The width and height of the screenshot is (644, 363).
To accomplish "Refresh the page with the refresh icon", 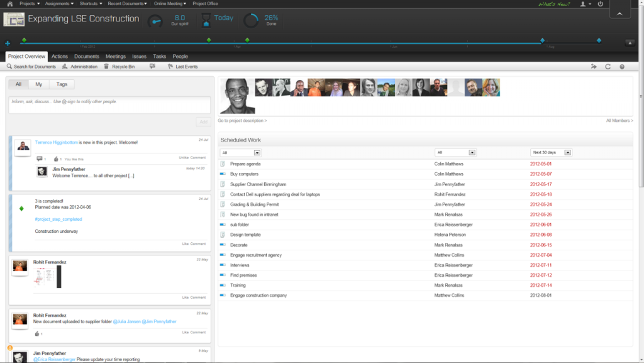I will coord(608,66).
